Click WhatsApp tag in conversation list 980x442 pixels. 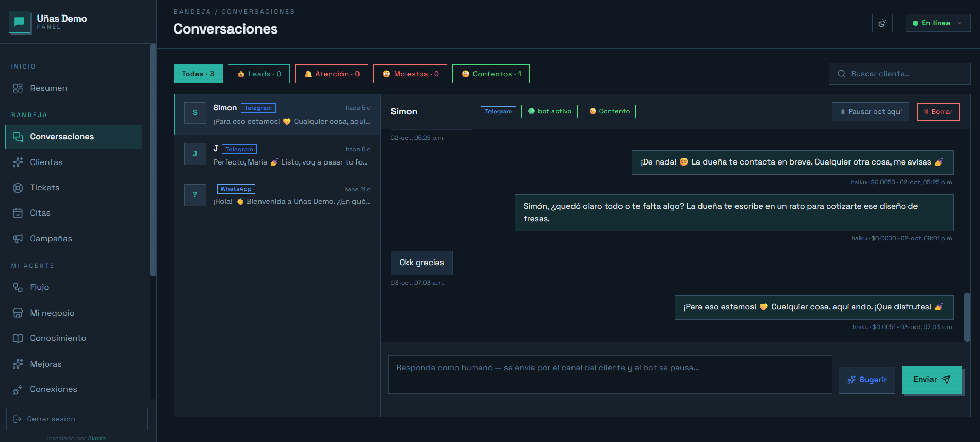pos(236,189)
